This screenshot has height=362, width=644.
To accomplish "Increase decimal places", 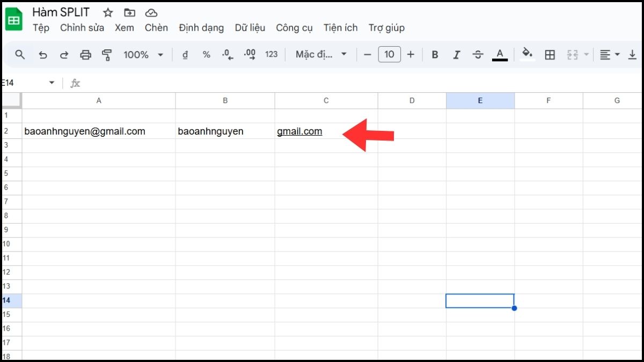I will point(248,54).
